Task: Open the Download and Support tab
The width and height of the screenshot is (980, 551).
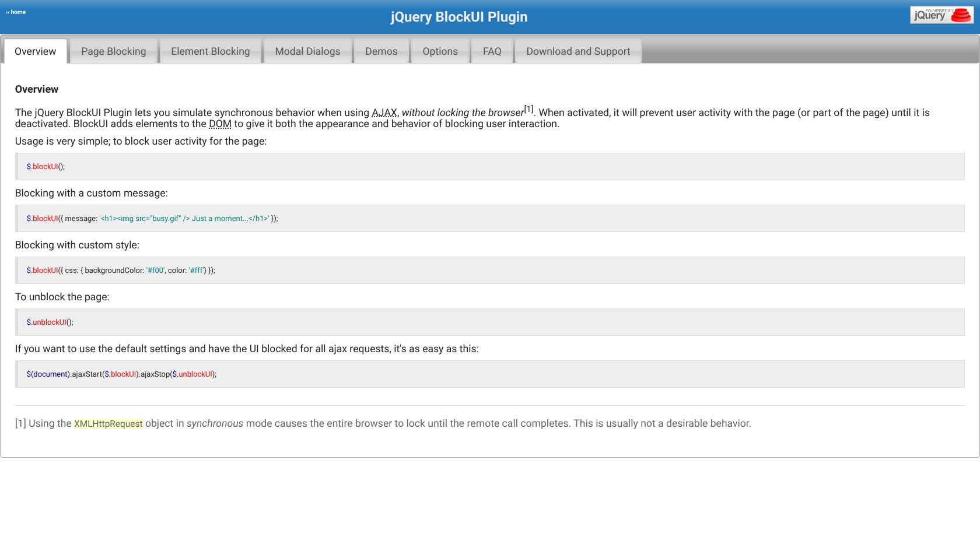Action: (x=579, y=51)
